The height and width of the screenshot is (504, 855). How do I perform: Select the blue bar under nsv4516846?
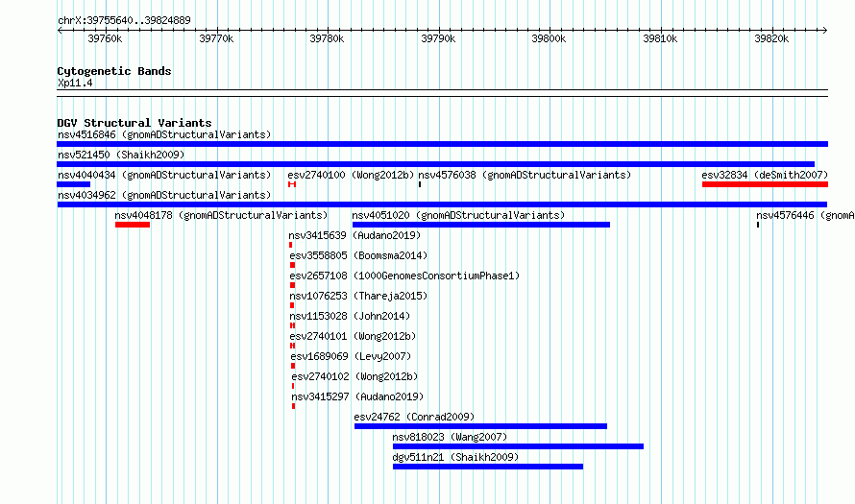[x=442, y=144]
